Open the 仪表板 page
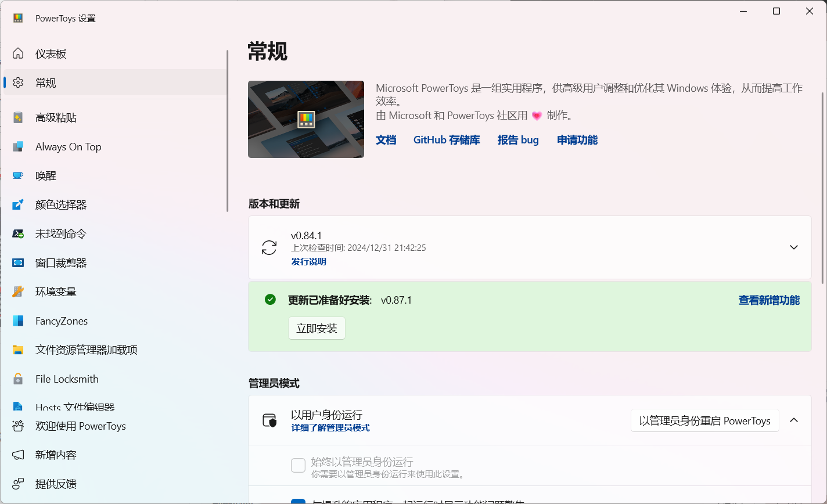The width and height of the screenshot is (827, 504). pos(115,53)
